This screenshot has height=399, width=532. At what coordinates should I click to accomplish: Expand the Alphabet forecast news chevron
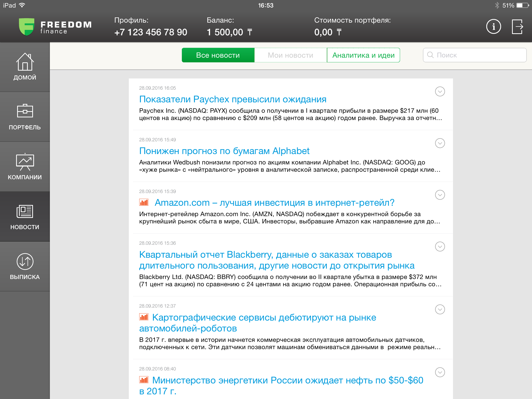[440, 143]
